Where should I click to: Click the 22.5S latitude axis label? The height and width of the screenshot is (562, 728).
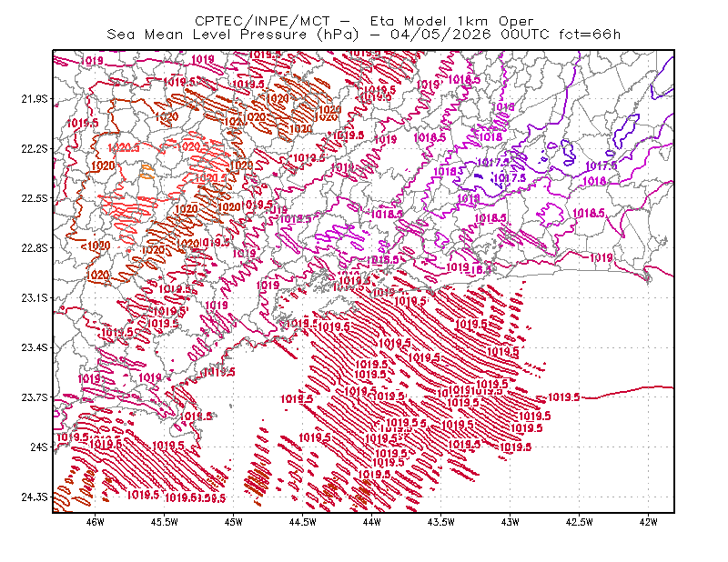coord(35,198)
